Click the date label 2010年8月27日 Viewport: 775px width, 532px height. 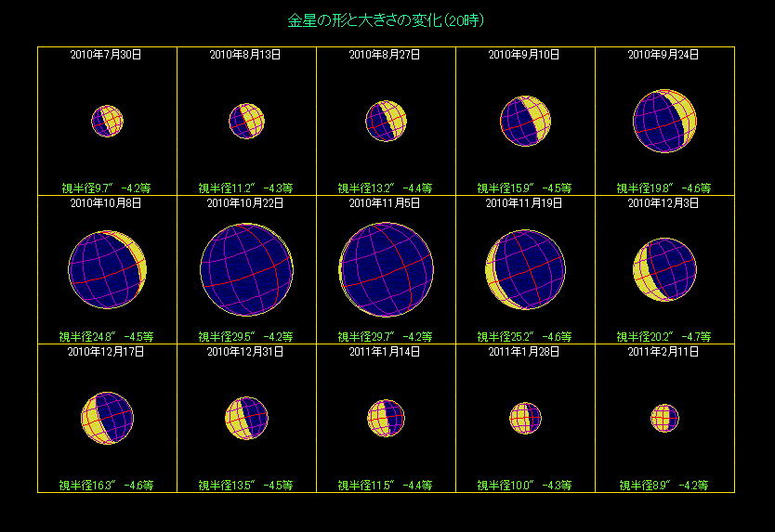385,55
